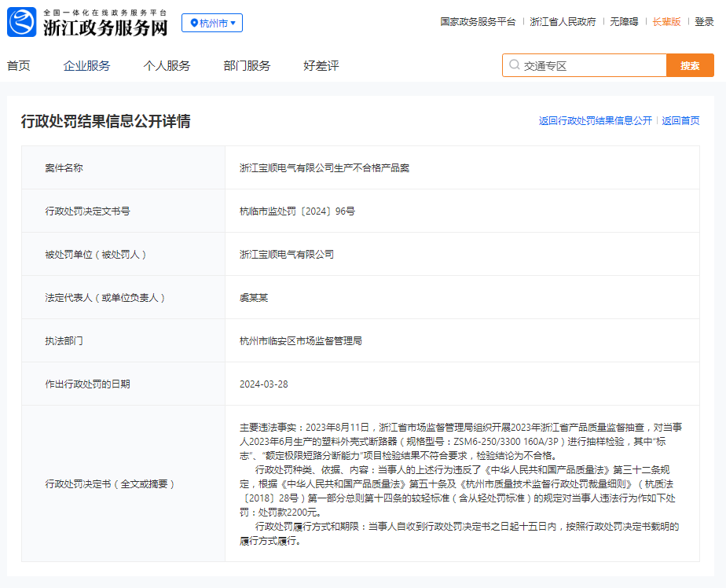Image resolution: width=726 pixels, height=588 pixels.
Task: Open the 企业服务 navigation tab
Action: [86, 66]
